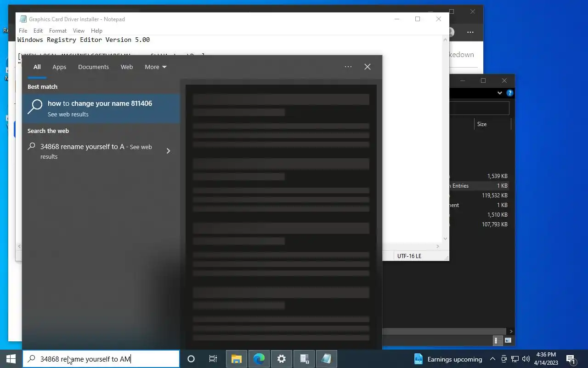This screenshot has height=368, width=588.
Task: Select the file row showing 1,539 KB
Action: click(480, 176)
